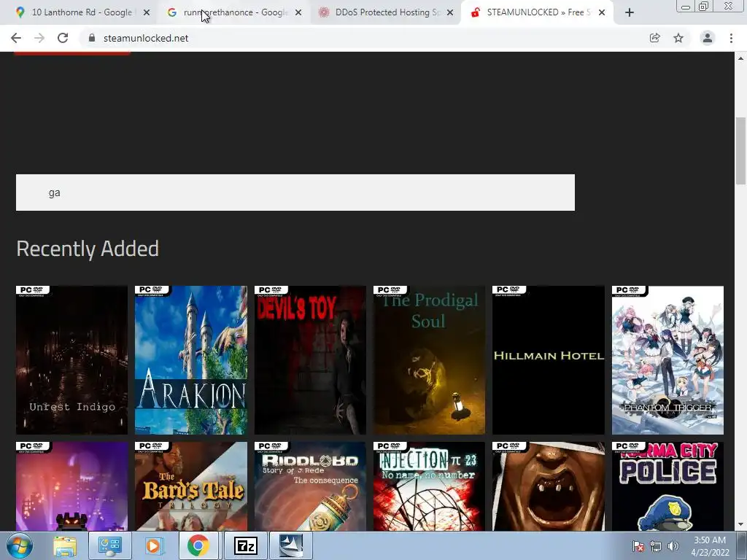
Task: View site info via the lock icon
Action: pyautogui.click(x=92, y=38)
